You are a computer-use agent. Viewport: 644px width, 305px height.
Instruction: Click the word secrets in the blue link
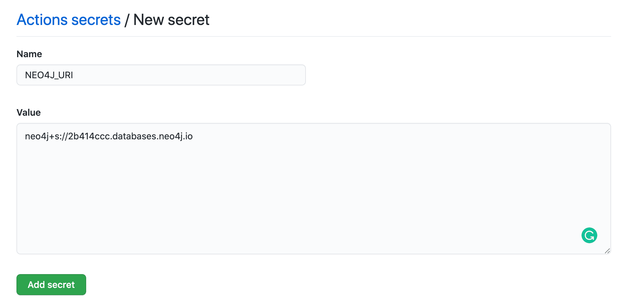point(96,20)
